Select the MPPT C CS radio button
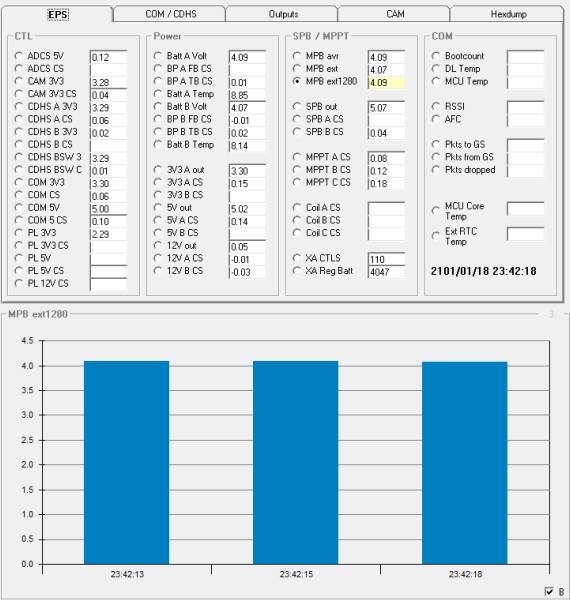Screen dimensions: 570x600 click(x=296, y=182)
